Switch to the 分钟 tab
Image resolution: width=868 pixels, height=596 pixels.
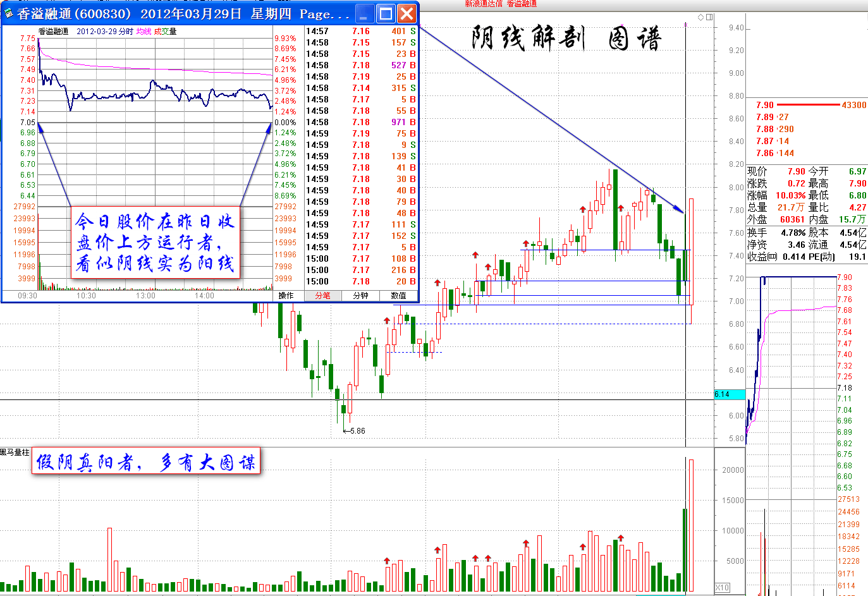[360, 295]
